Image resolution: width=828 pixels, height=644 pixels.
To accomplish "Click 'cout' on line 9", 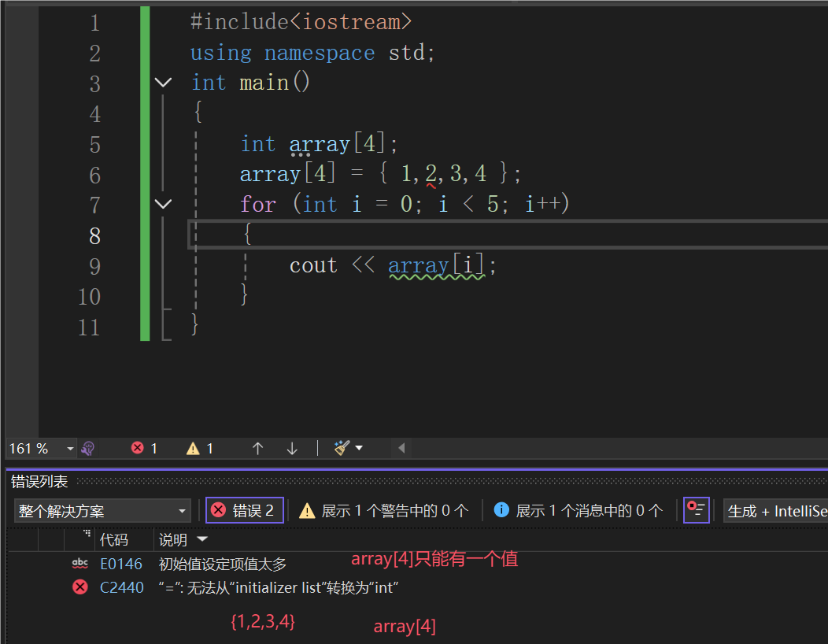I will (314, 265).
